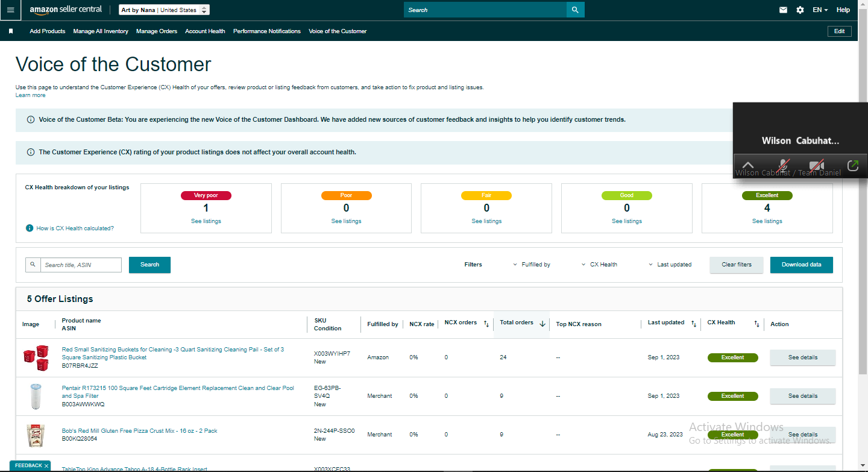Sort by CX Health arrows icon

[756, 324]
